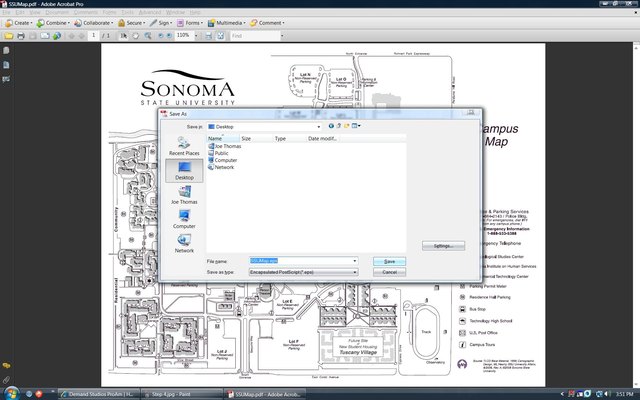Choose the Select tool cursor icon
This screenshot has height=400, width=640.
coord(124,36)
